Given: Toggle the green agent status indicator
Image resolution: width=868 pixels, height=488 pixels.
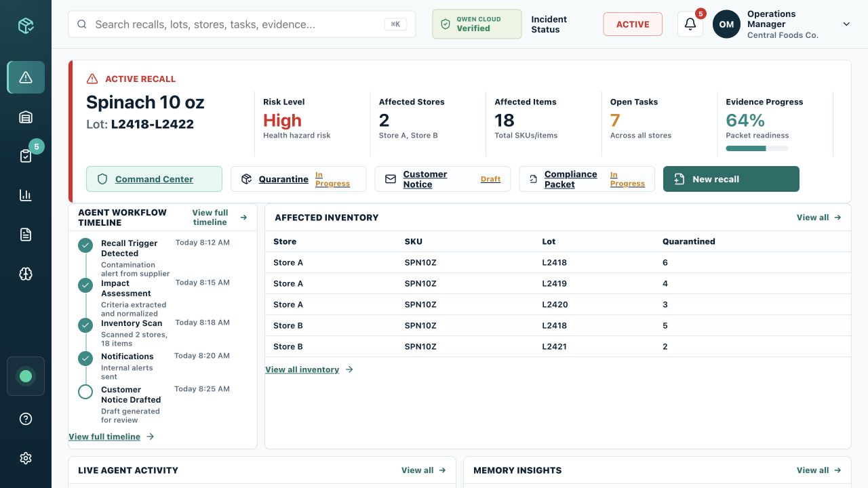Looking at the screenshot, I should pos(26,376).
